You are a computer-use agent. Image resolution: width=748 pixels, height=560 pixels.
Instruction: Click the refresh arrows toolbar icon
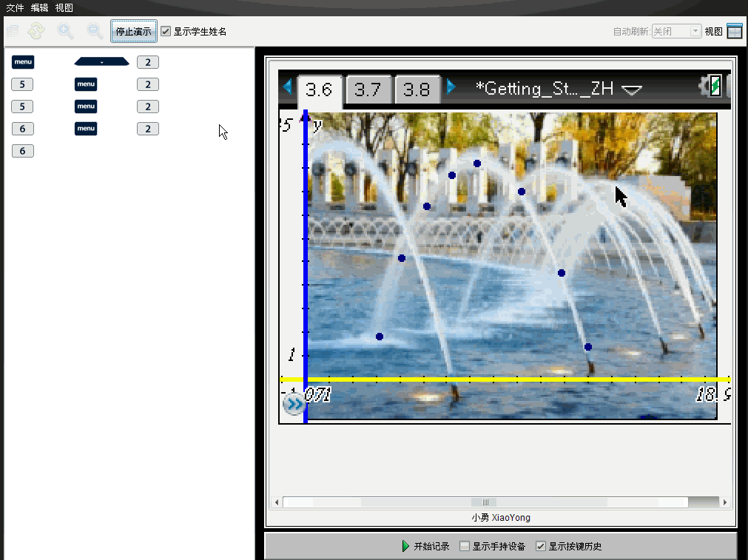36,31
